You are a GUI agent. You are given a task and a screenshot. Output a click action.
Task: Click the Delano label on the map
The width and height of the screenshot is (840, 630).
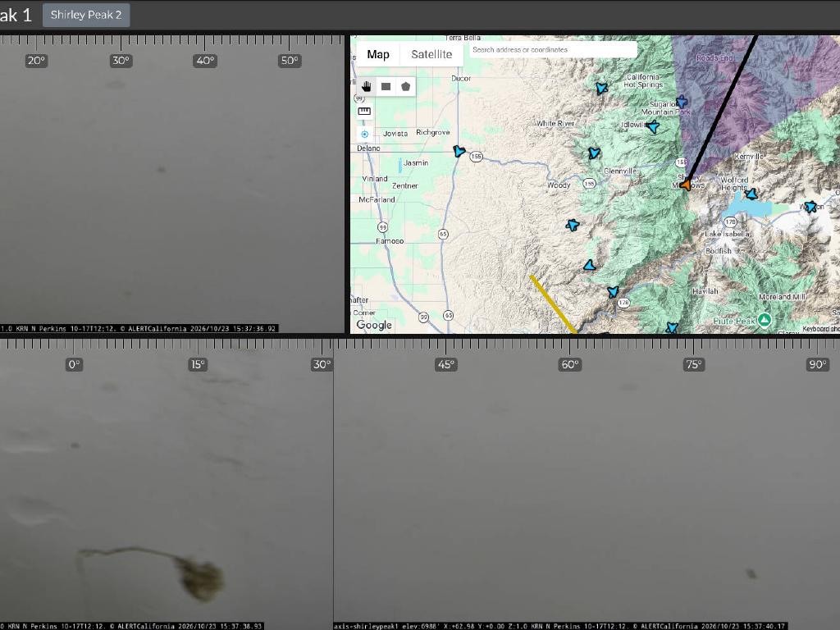[x=368, y=148]
